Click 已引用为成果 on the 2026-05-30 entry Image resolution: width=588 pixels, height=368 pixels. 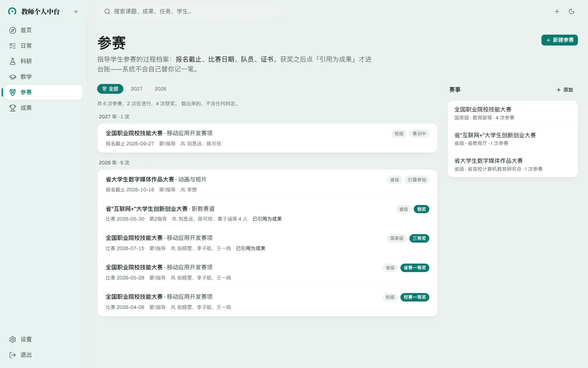click(267, 219)
